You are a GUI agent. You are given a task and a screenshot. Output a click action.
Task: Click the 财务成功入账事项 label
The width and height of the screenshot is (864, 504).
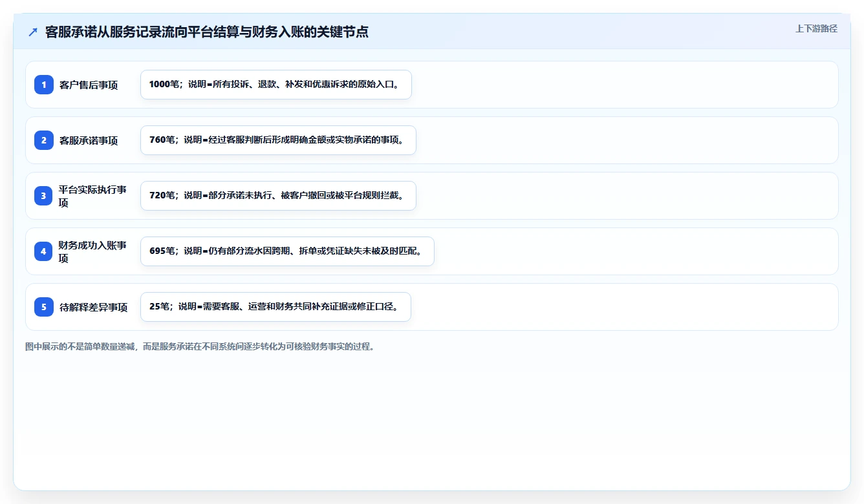tap(92, 251)
